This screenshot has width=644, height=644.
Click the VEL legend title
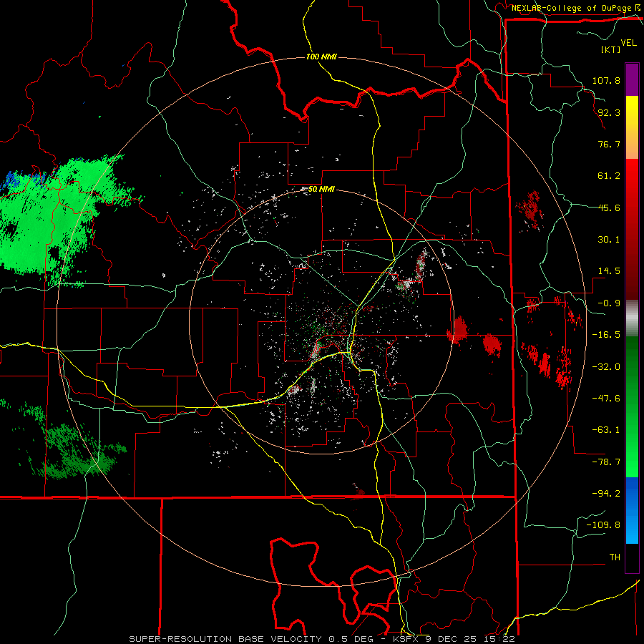tap(628, 43)
